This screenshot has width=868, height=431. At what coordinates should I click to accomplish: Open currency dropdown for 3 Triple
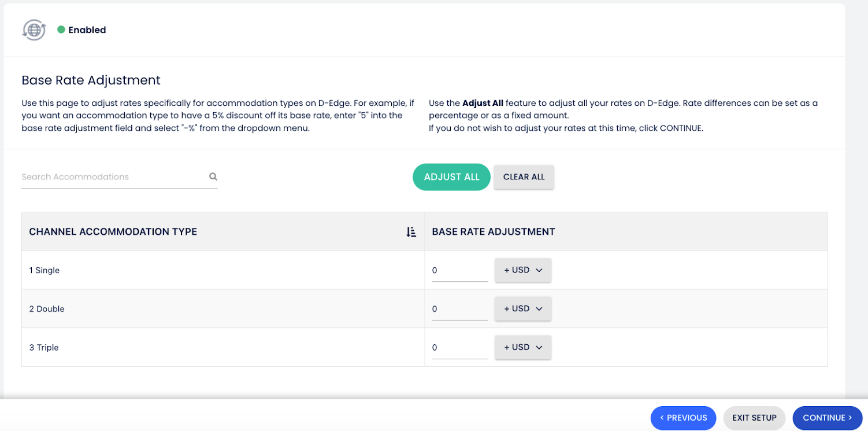click(x=523, y=348)
